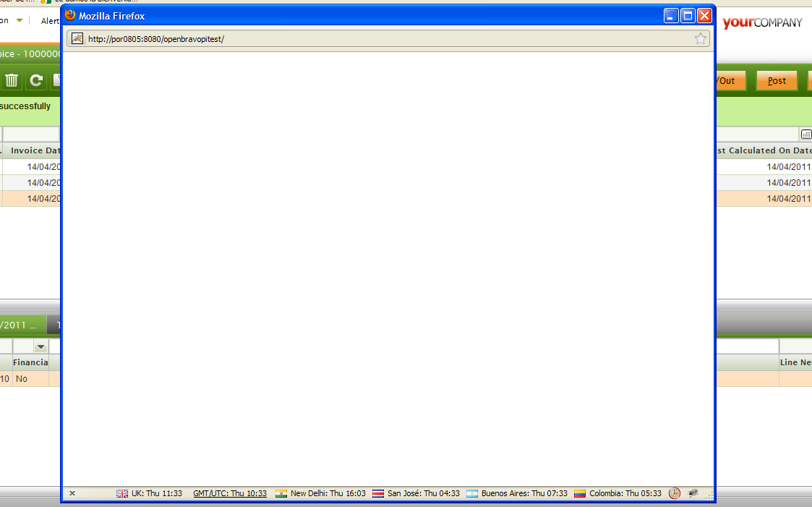The width and height of the screenshot is (812, 507).
Task: Click the refresh icon in Openbravo toolbar
Action: pyautogui.click(x=35, y=80)
